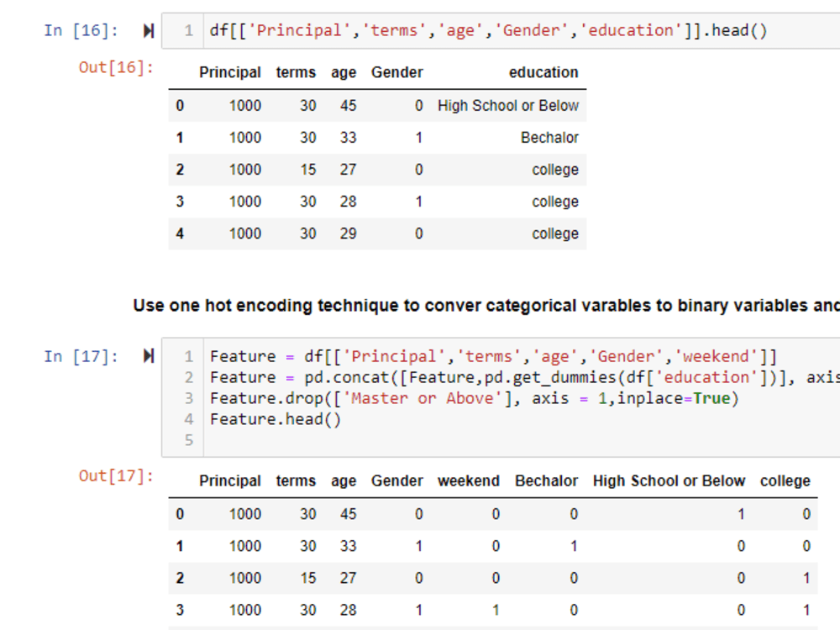Select 'weekend' column header in Out[17]
The height and width of the screenshot is (630, 840).
point(468,480)
